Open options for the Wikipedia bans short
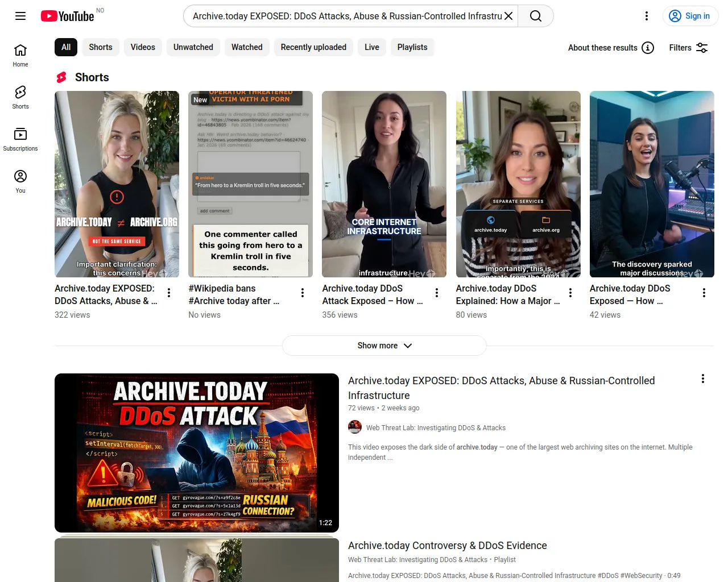 (x=303, y=293)
